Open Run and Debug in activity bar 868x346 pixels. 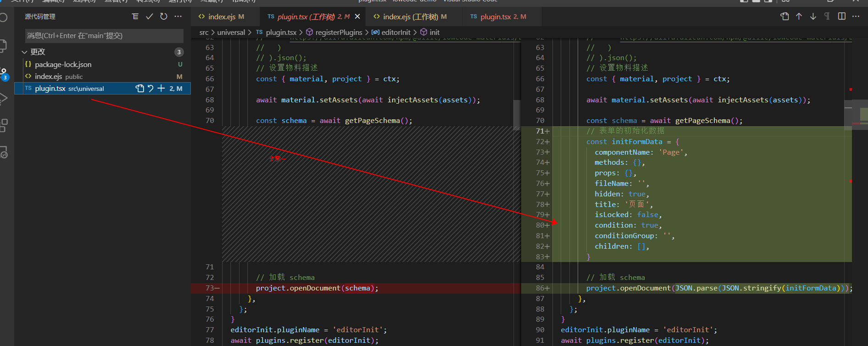point(4,98)
